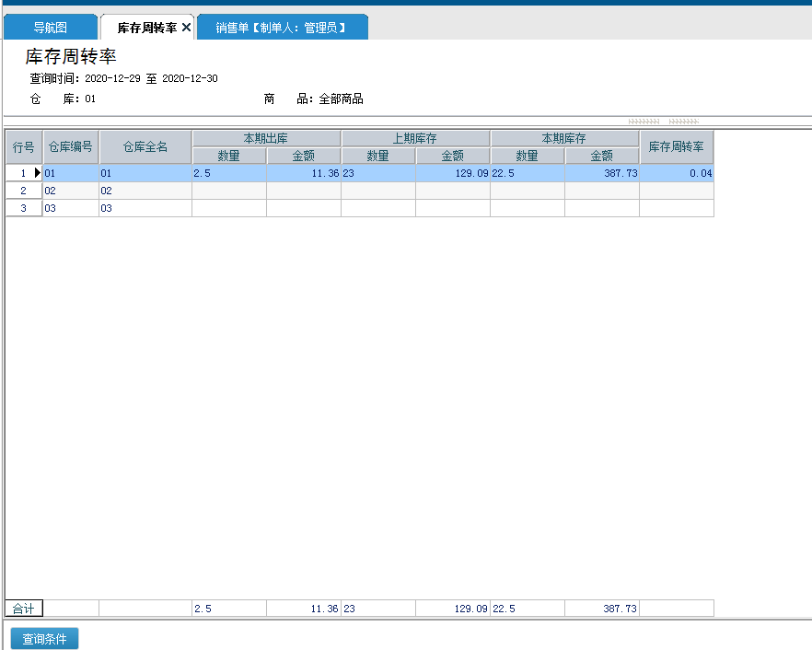Click the 查询条件 button
The height and width of the screenshot is (650, 812).
click(x=44, y=639)
